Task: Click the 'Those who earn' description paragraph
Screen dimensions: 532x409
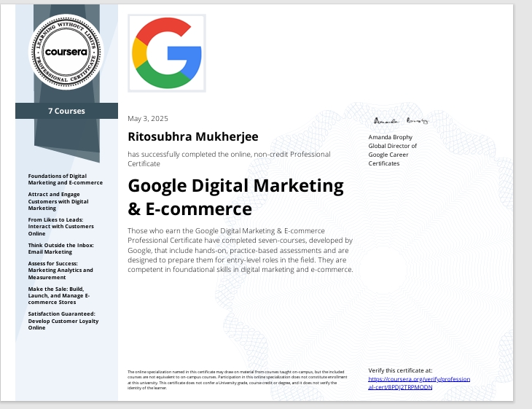Action: [x=240, y=250]
